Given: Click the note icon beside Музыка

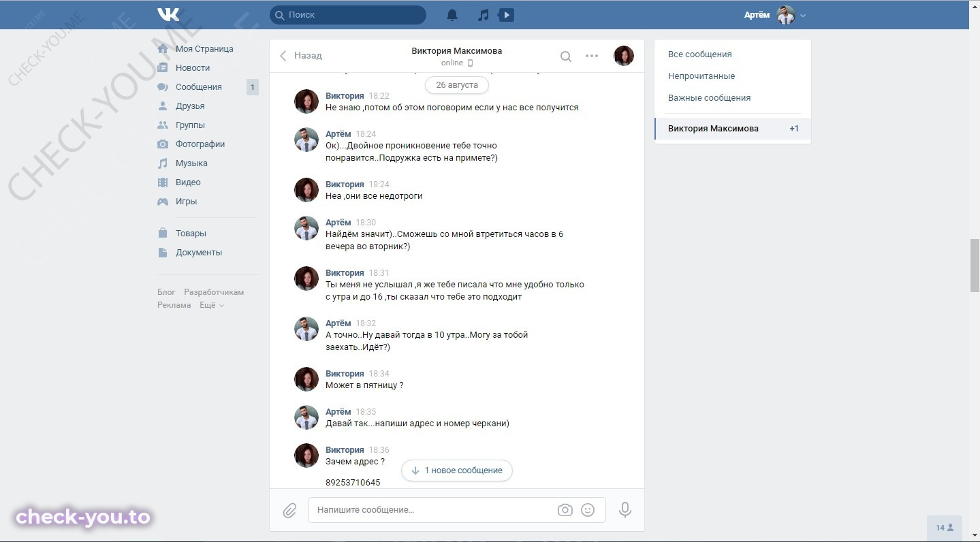Looking at the screenshot, I should [x=163, y=163].
